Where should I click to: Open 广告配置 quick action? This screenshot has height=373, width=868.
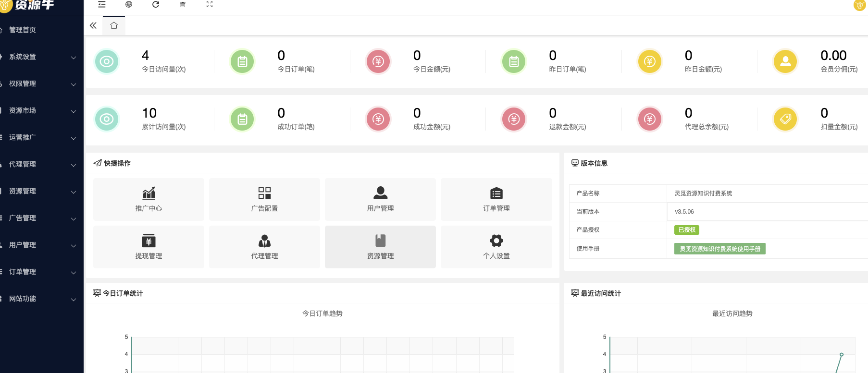(x=264, y=199)
